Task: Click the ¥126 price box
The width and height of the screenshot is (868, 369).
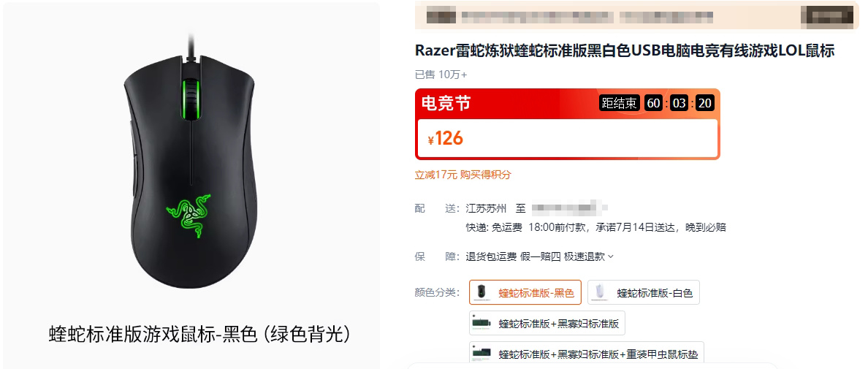Action: pos(568,138)
